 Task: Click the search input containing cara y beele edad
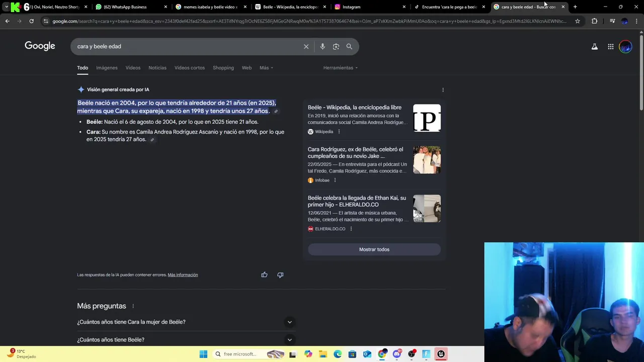(x=186, y=46)
